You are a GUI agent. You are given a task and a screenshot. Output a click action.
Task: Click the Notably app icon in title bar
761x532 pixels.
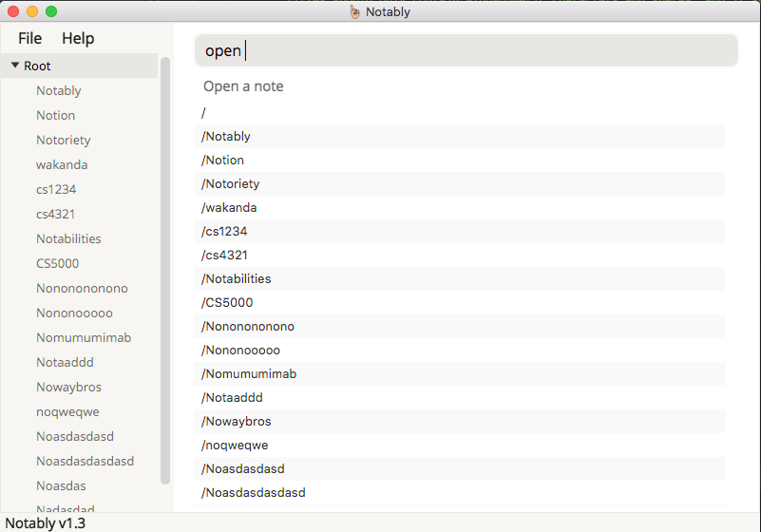[355, 11]
